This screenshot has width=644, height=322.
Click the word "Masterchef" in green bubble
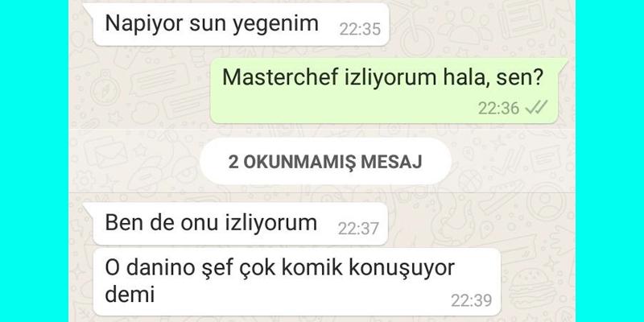pyautogui.click(x=280, y=77)
